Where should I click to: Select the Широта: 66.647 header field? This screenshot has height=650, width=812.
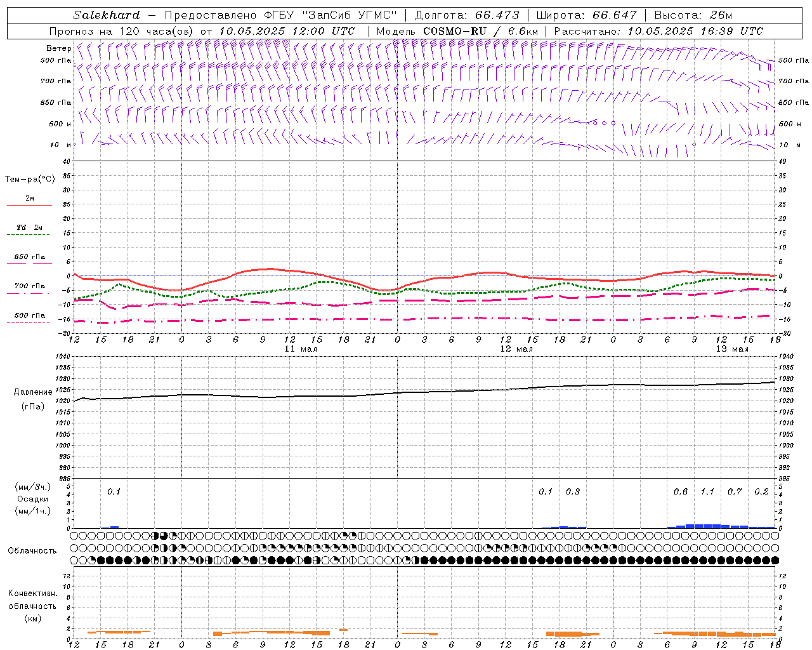coord(586,15)
